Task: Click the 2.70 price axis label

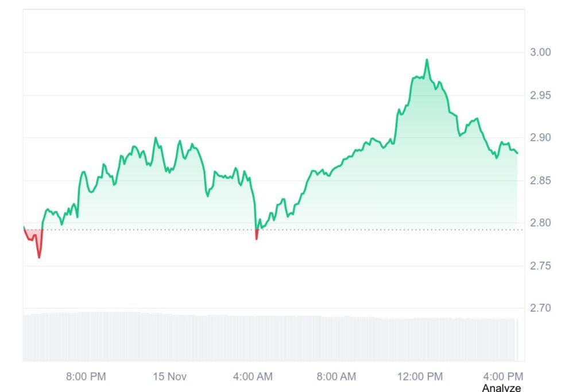Action: (x=540, y=308)
